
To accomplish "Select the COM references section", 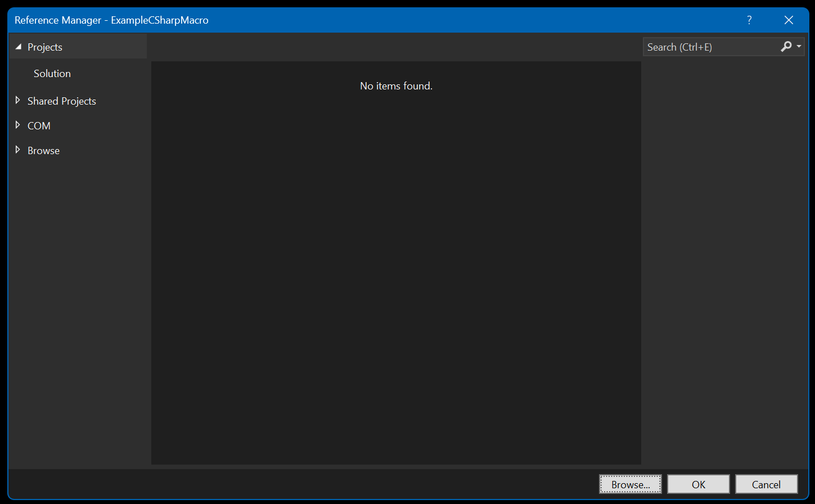I will coord(39,125).
